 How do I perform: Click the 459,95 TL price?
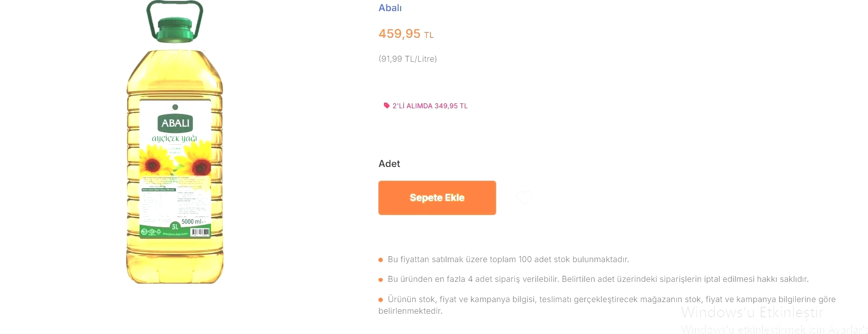coord(406,34)
